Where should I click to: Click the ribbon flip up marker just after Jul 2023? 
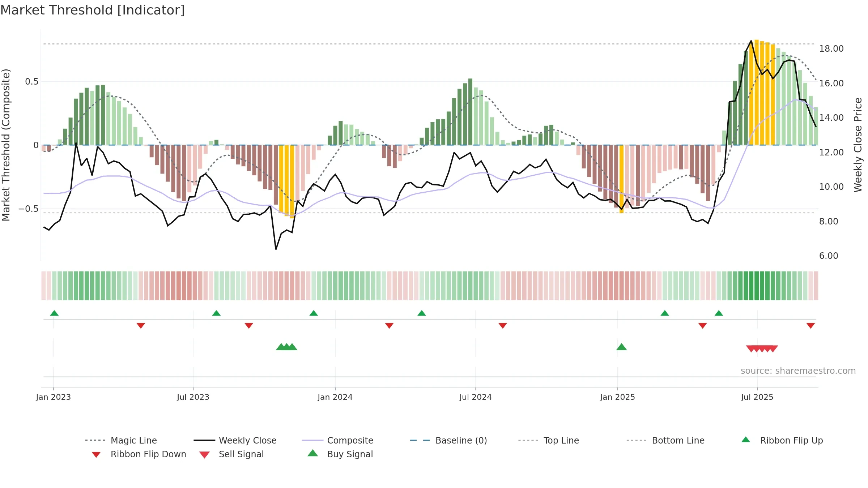[x=216, y=313]
